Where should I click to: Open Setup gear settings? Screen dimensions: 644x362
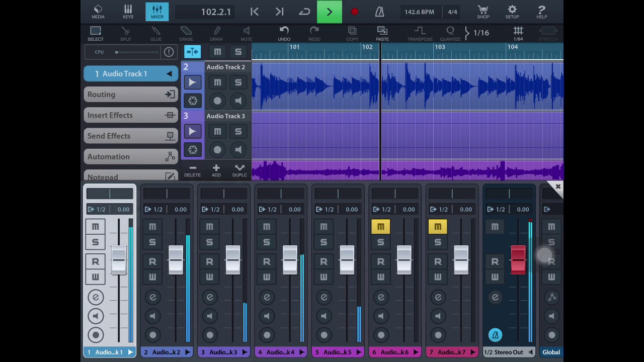tap(512, 12)
